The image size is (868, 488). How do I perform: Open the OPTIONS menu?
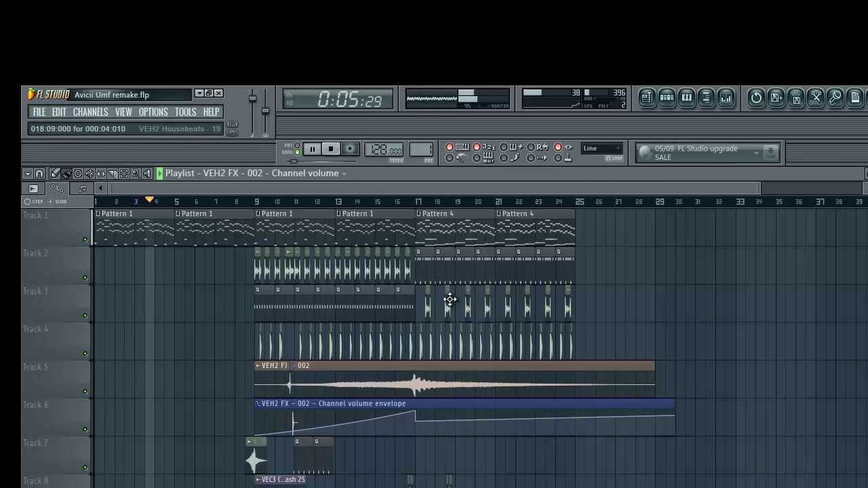point(153,112)
